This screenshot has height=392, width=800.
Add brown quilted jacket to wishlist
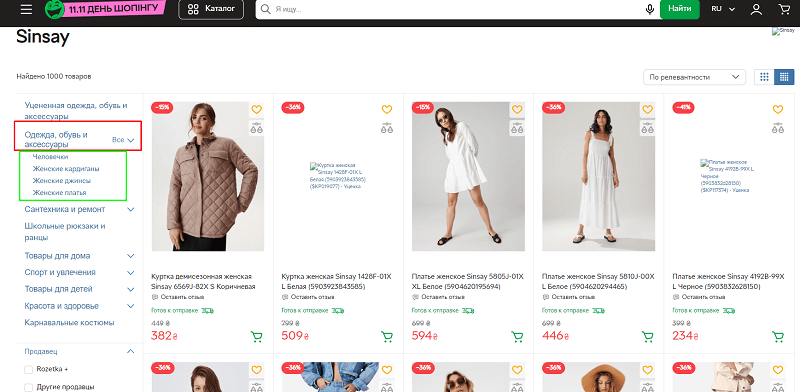[257, 109]
